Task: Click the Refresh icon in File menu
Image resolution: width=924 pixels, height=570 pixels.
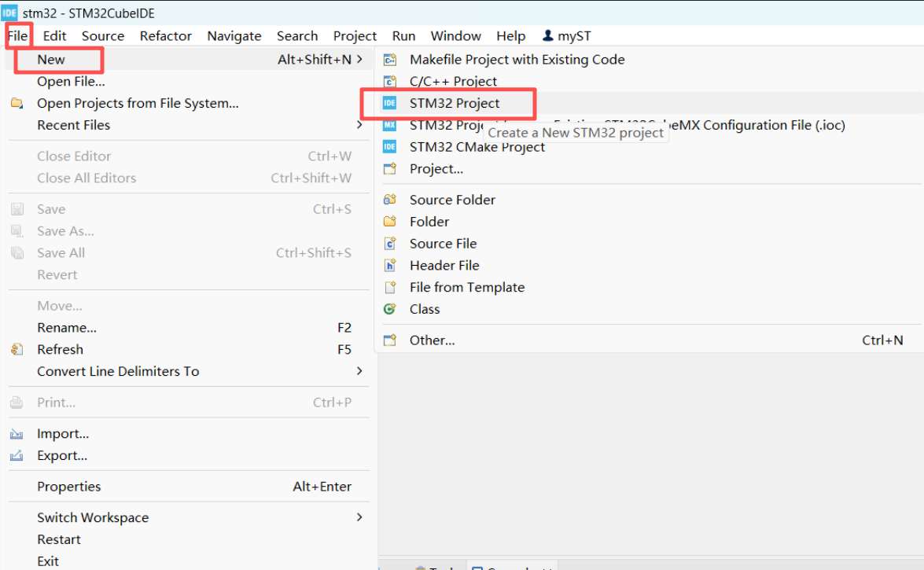Action: 17,350
